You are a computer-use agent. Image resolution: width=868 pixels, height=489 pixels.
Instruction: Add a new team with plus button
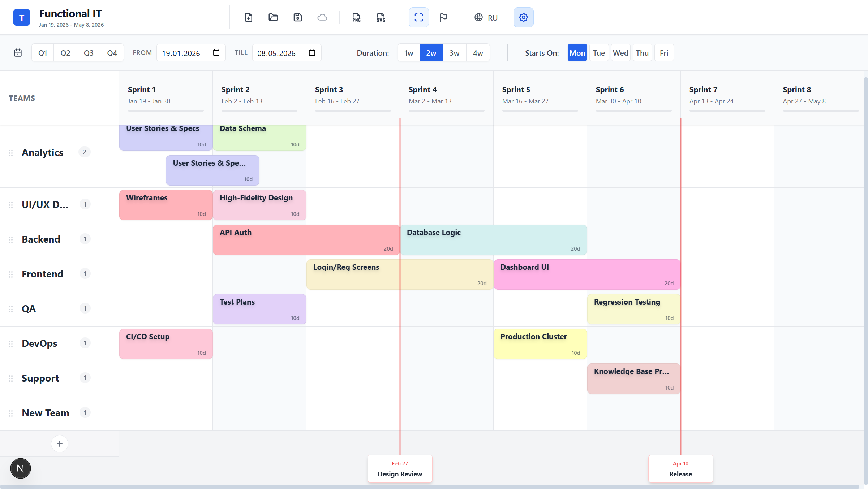tap(60, 444)
